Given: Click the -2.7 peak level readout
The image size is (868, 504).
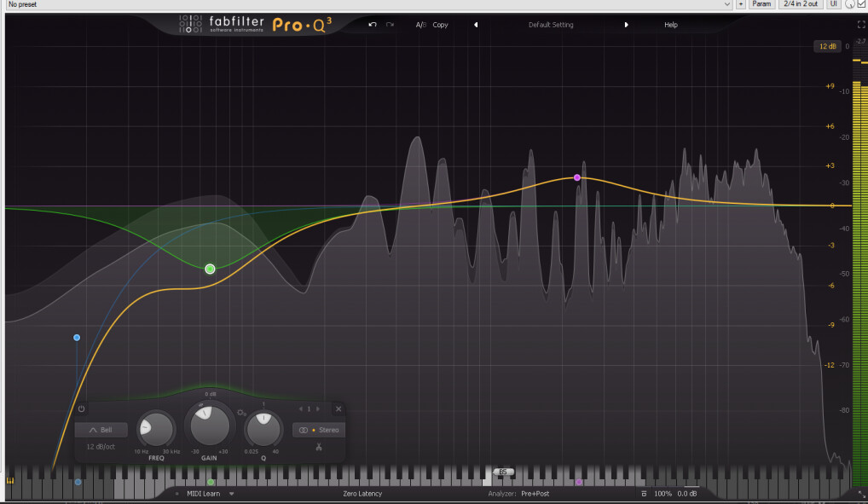Looking at the screenshot, I should 860,42.
